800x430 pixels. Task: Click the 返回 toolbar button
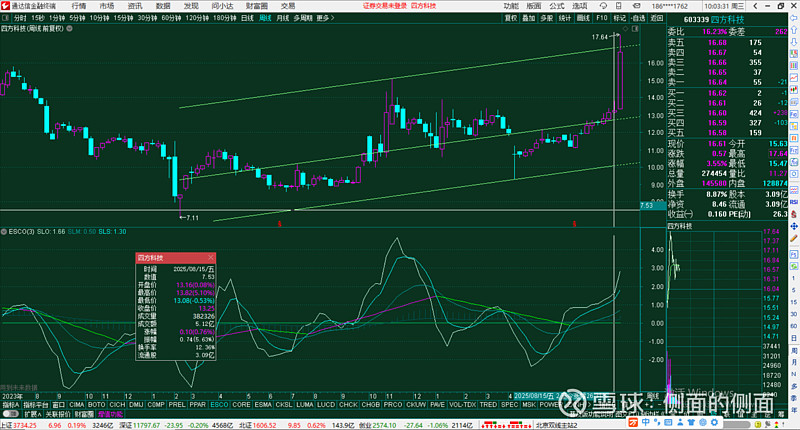click(656, 18)
